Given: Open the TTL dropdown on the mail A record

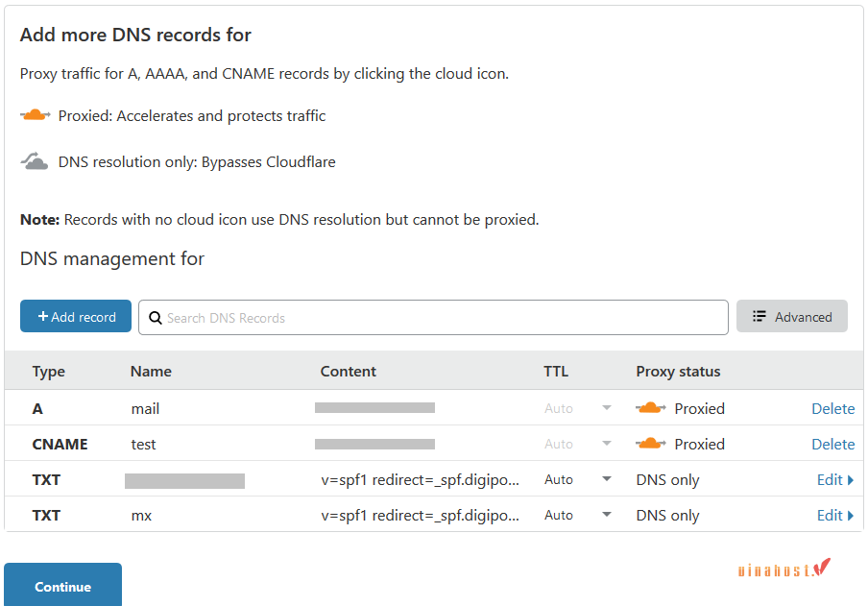Looking at the screenshot, I should 606,407.
